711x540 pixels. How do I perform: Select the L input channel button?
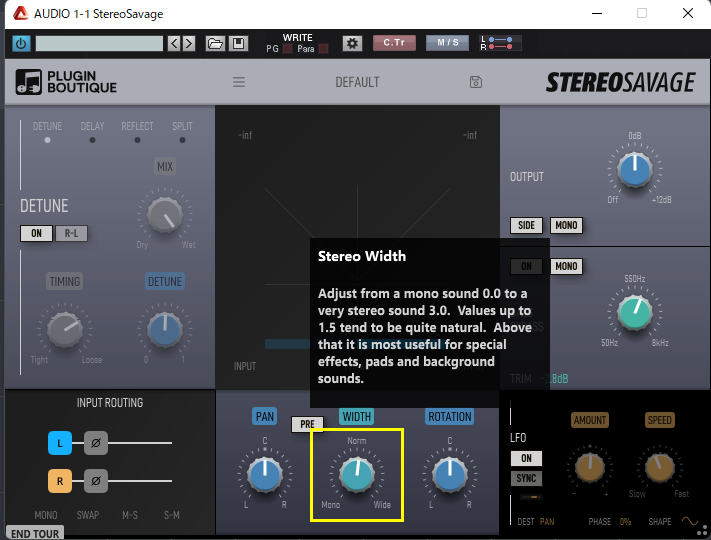(x=60, y=443)
